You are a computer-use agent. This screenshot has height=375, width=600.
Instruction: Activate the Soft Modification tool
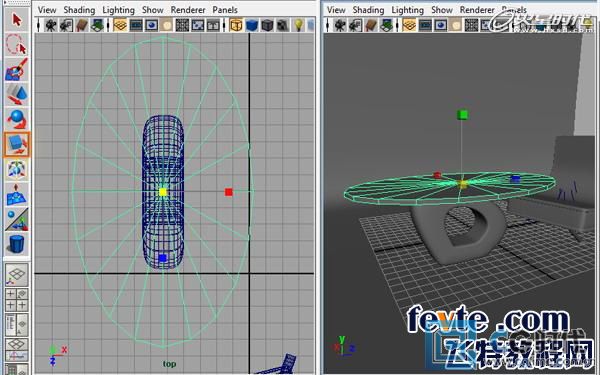[17, 194]
